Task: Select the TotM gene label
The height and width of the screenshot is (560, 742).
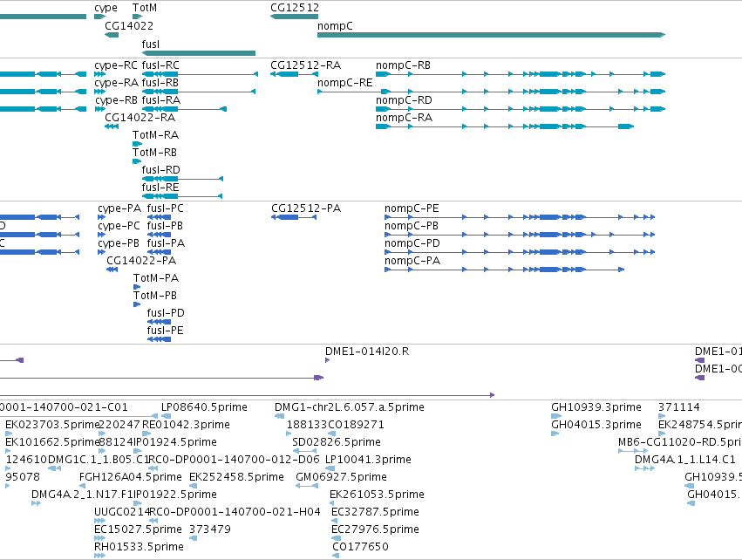Action: coord(145,8)
